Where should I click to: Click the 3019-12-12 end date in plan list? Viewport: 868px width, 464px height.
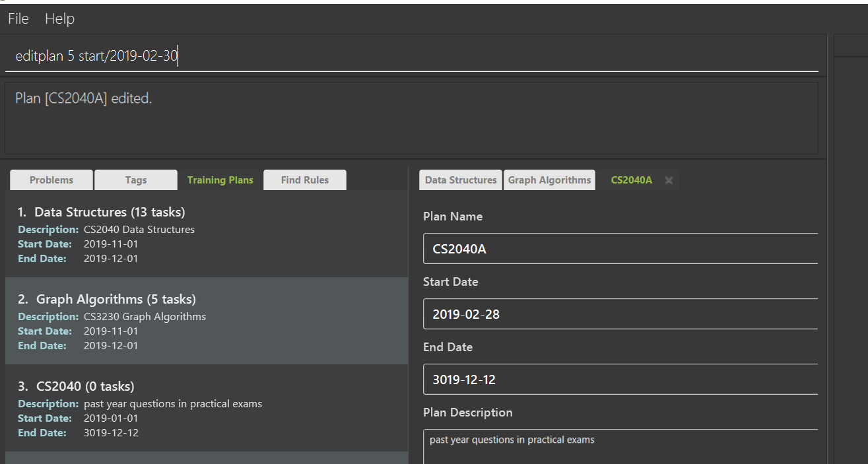pos(111,433)
